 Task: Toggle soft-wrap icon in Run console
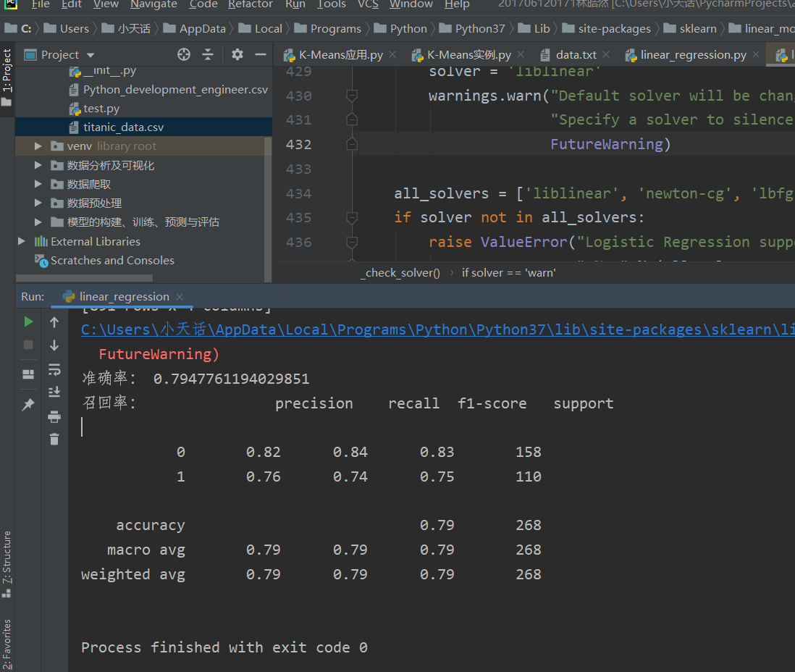click(x=54, y=369)
